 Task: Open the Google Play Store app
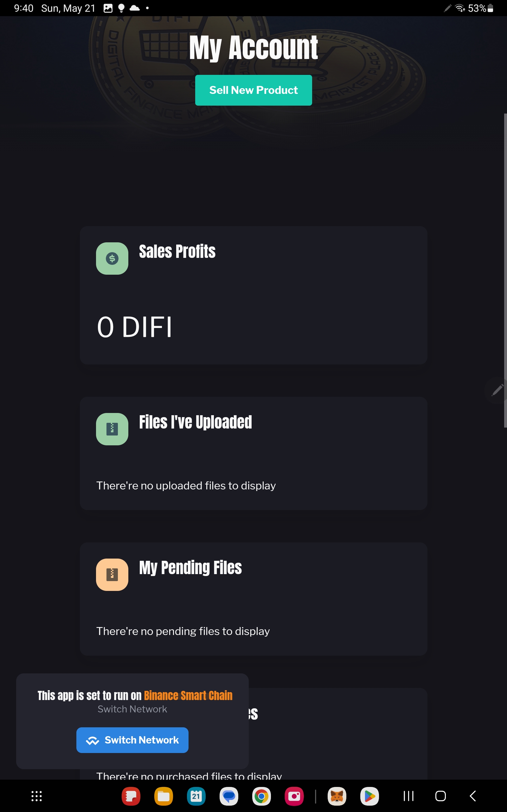click(369, 796)
